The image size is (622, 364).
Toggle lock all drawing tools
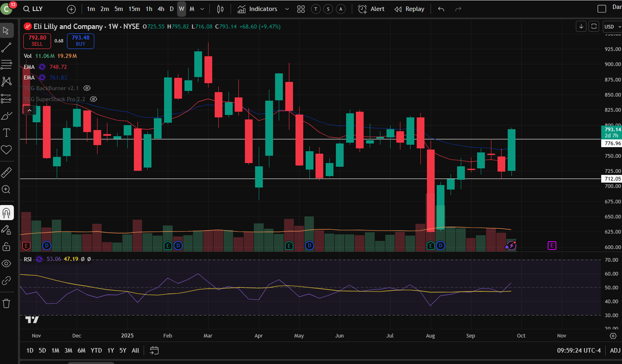7,246
